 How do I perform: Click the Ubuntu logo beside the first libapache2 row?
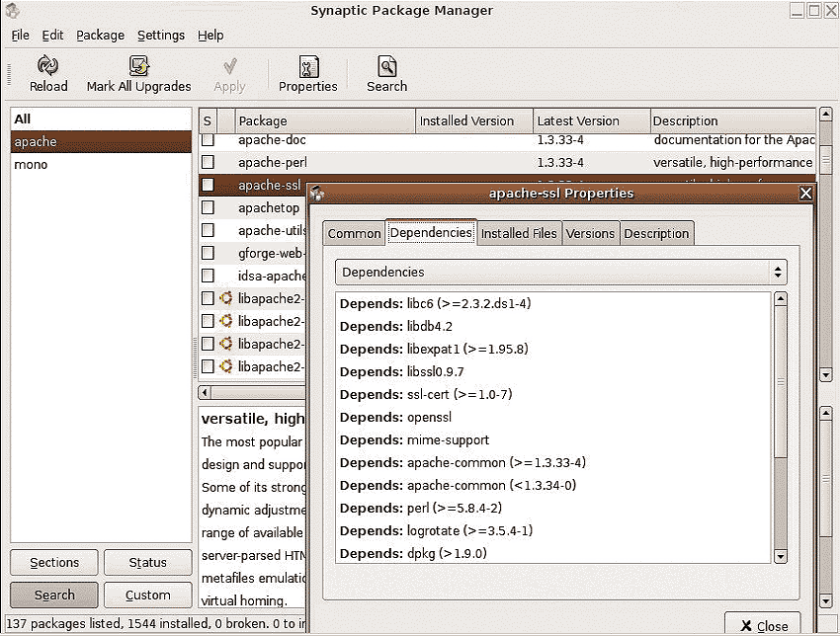pos(226,298)
